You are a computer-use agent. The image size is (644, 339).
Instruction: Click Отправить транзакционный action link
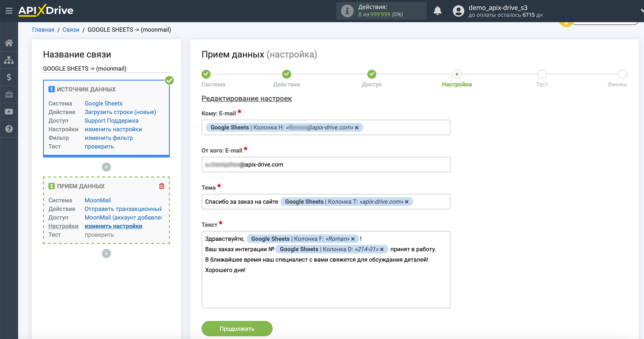[x=123, y=209]
